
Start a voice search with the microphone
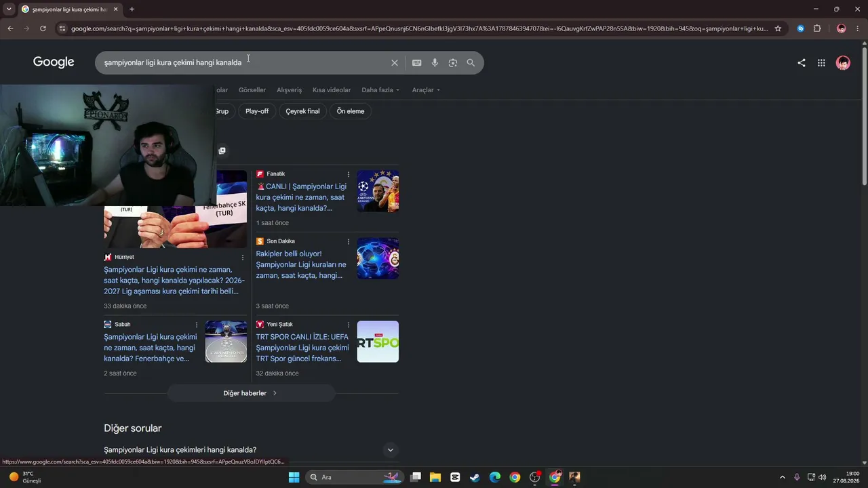[x=435, y=63]
